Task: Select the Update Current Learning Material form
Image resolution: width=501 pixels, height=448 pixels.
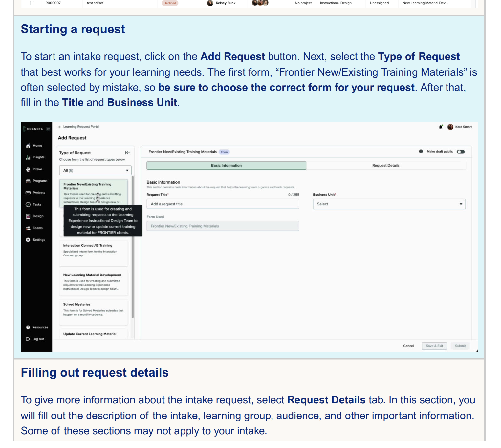Action: pos(94,334)
